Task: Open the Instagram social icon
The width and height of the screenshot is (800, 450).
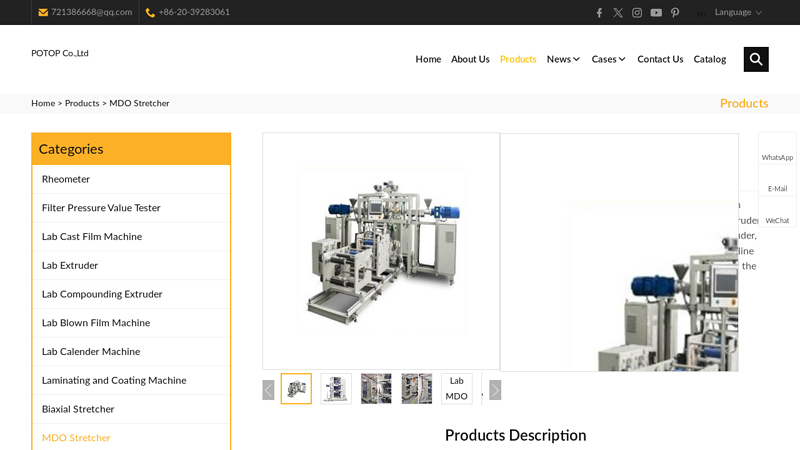Action: 637,13
